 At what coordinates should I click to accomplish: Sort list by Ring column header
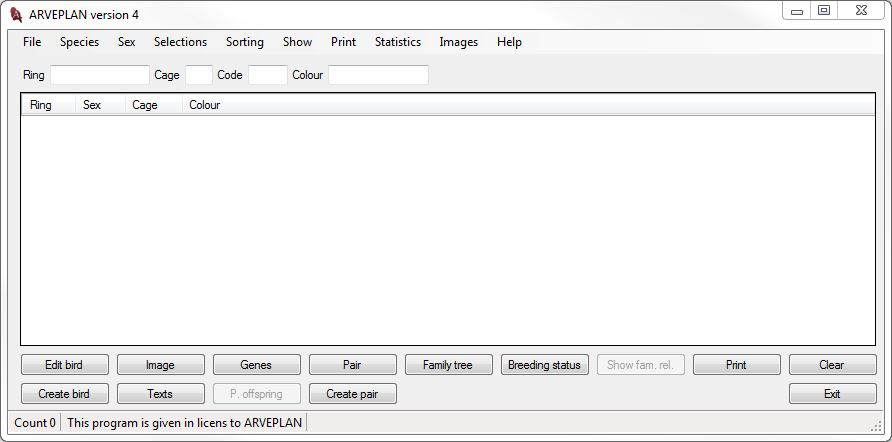pyautogui.click(x=48, y=105)
